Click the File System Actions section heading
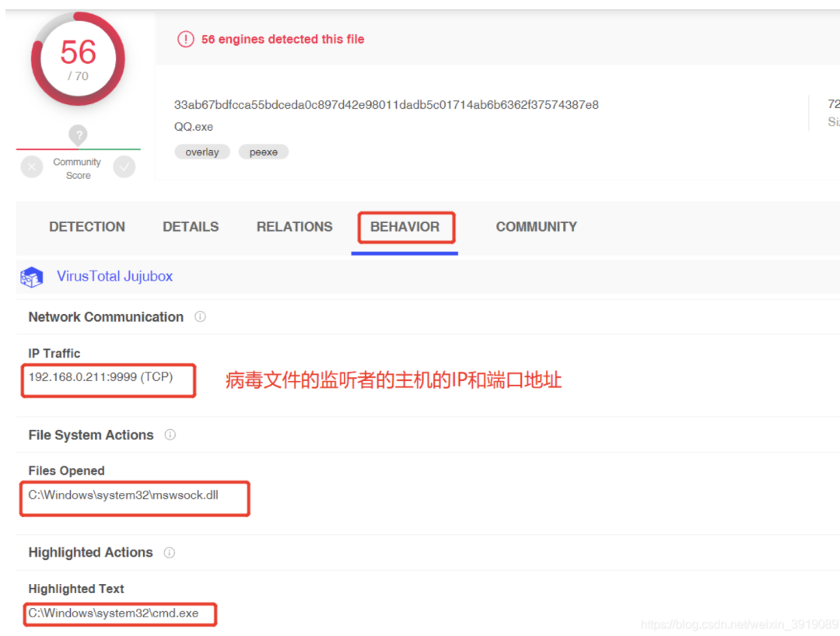This screenshot has height=636, width=840. coord(91,435)
